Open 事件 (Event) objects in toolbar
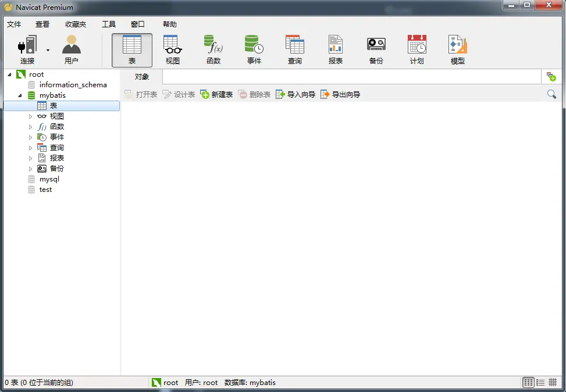This screenshot has height=392, width=566. (x=254, y=50)
